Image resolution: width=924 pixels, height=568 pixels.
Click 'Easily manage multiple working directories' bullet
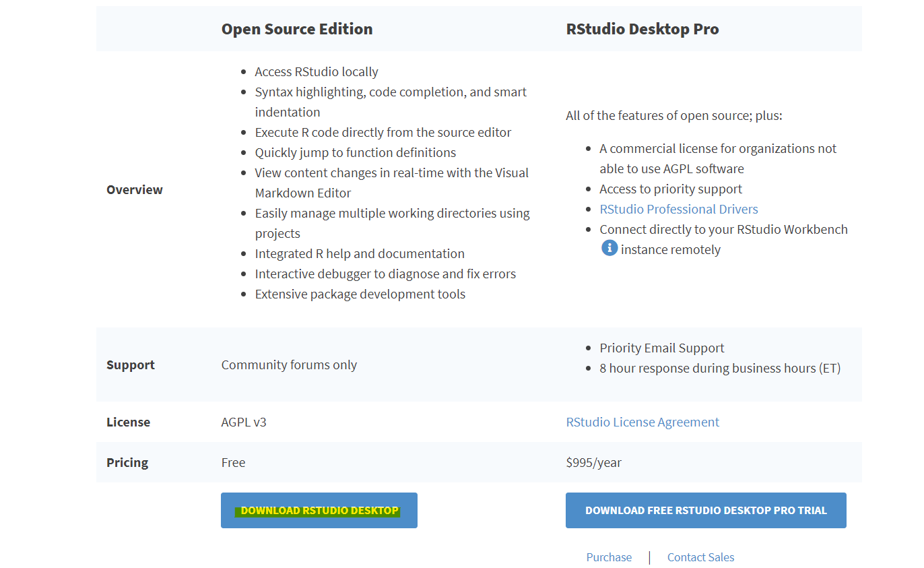(393, 223)
